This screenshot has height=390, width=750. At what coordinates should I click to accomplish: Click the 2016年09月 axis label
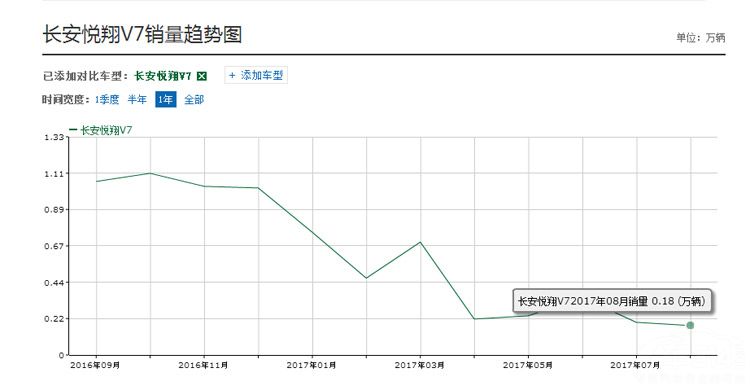coord(95,365)
